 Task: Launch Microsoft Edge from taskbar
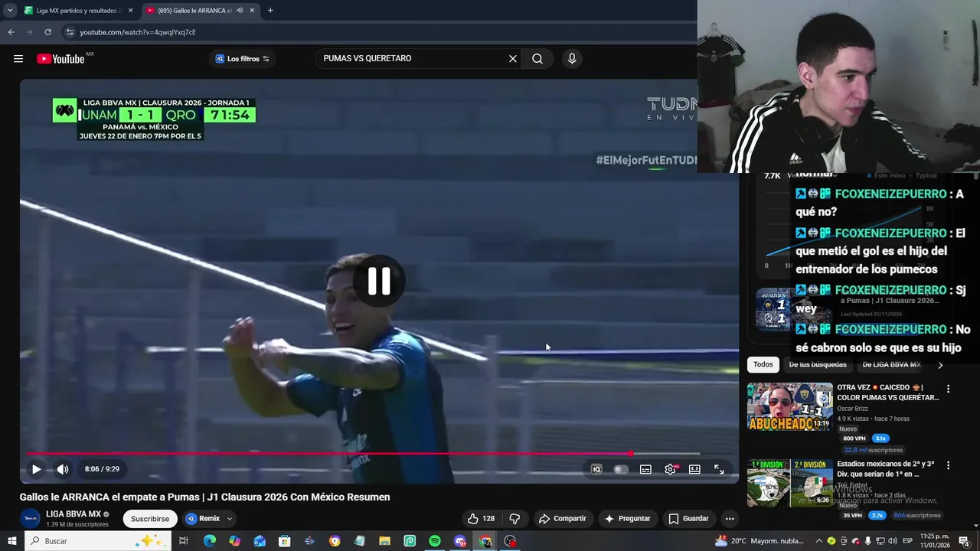pyautogui.click(x=210, y=541)
